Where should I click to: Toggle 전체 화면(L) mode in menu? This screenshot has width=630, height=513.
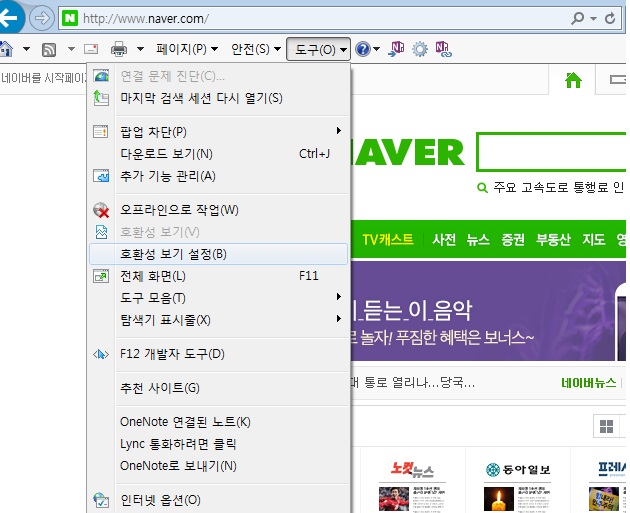[152, 276]
